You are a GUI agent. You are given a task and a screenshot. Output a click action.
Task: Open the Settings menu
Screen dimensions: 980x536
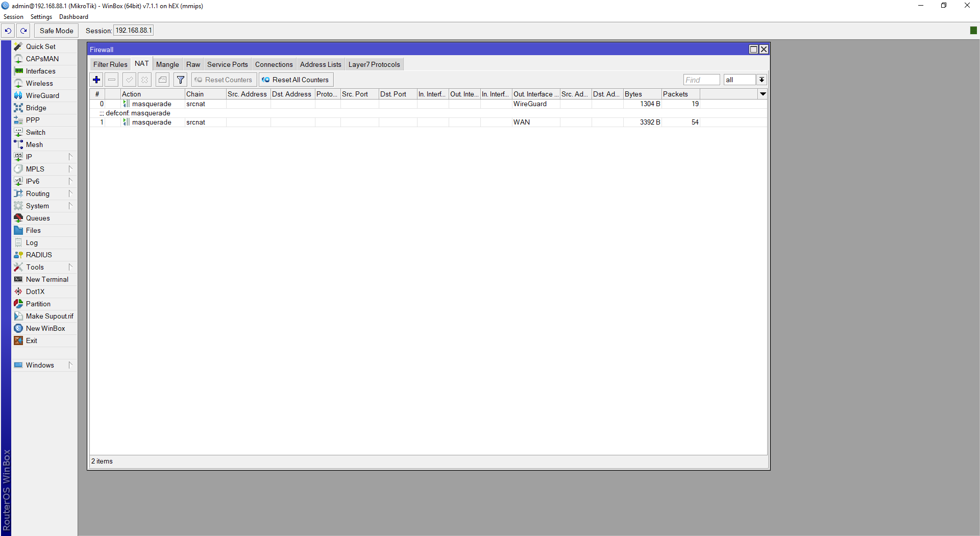(41, 17)
